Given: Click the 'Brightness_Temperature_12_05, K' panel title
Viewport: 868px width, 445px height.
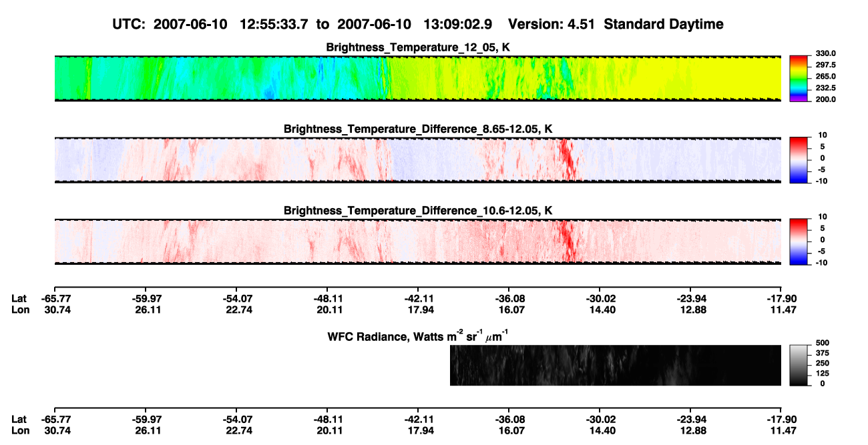Looking at the screenshot, I should (x=418, y=47).
